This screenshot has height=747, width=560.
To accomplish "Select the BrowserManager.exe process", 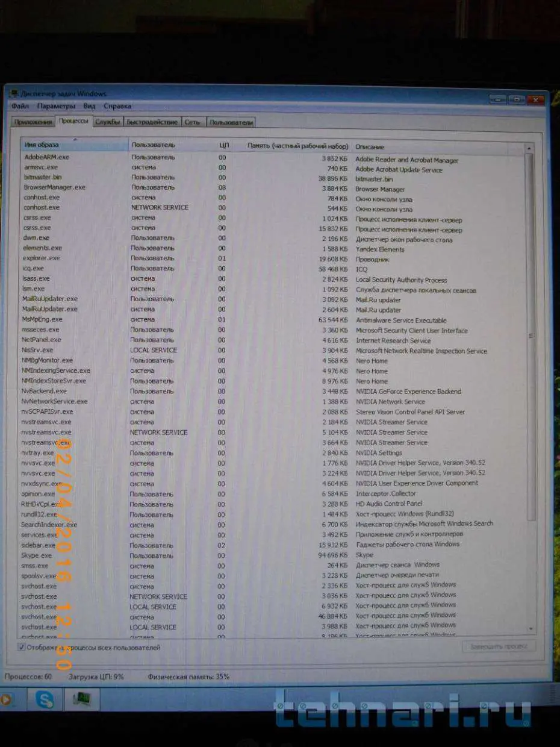I will click(273, 187).
